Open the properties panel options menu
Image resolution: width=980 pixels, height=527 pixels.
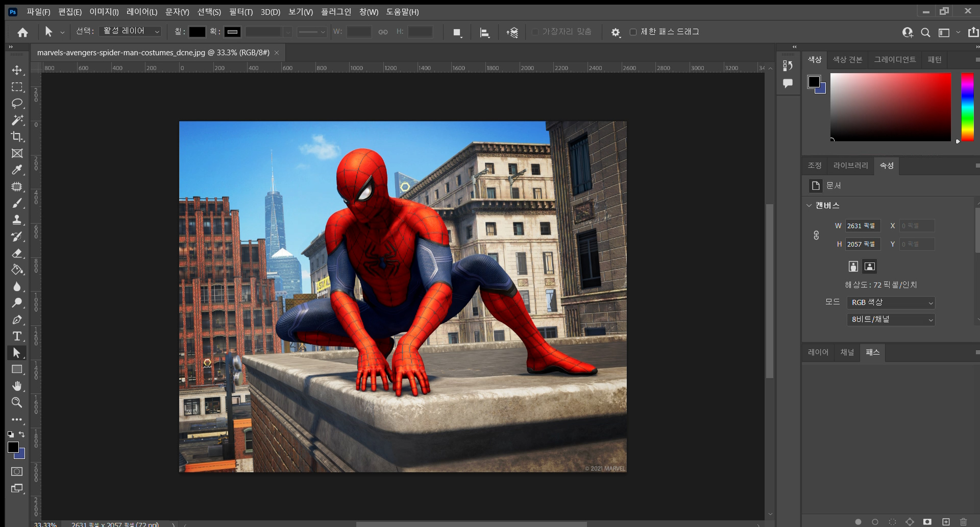tap(977, 165)
